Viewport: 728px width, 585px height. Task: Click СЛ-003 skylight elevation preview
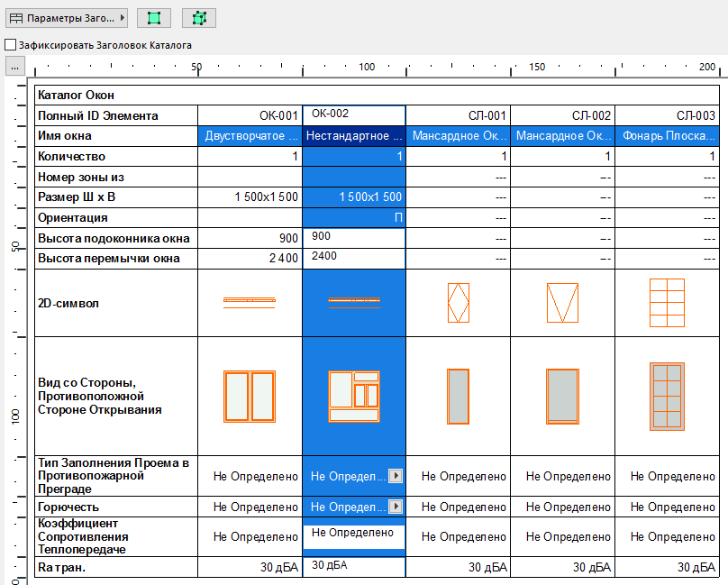tap(667, 396)
